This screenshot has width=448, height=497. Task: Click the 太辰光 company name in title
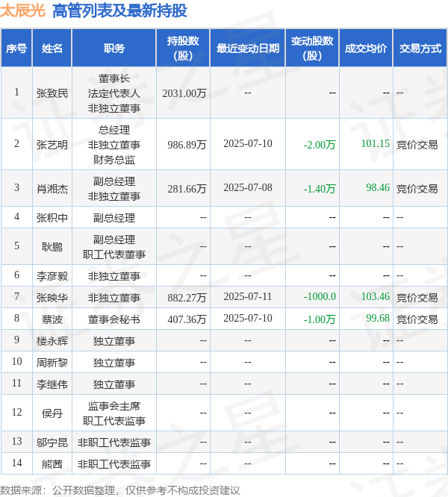tap(22, 10)
